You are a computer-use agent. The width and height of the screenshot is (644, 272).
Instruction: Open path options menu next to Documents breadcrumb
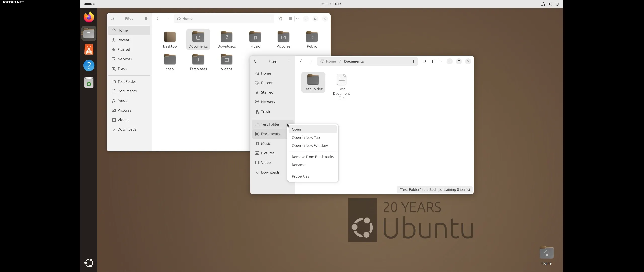[x=413, y=61]
